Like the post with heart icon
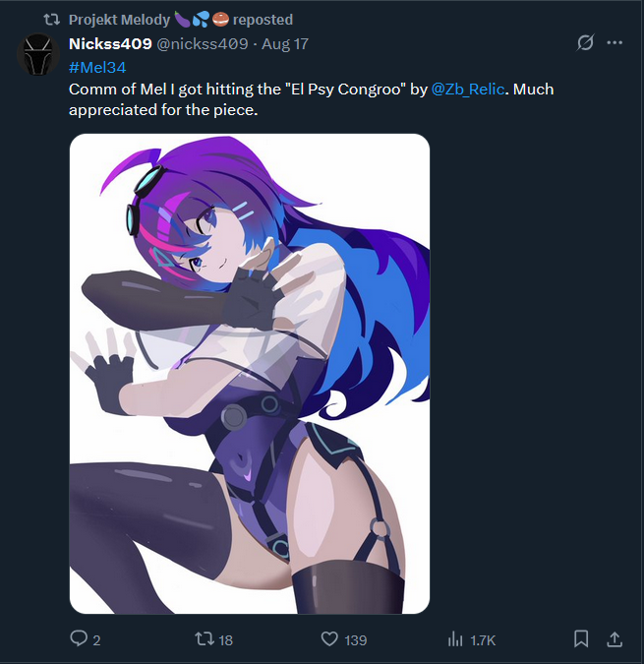The height and width of the screenshot is (664, 644). [x=329, y=638]
